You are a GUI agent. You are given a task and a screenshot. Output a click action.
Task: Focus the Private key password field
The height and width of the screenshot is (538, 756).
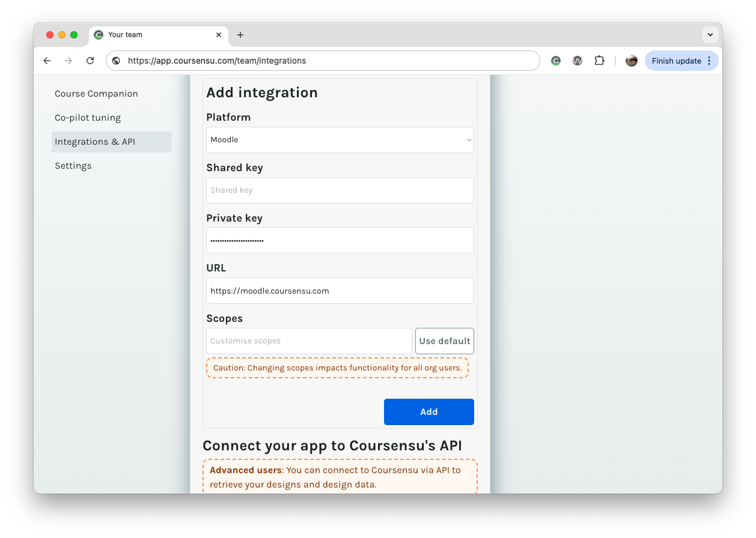[x=340, y=240]
